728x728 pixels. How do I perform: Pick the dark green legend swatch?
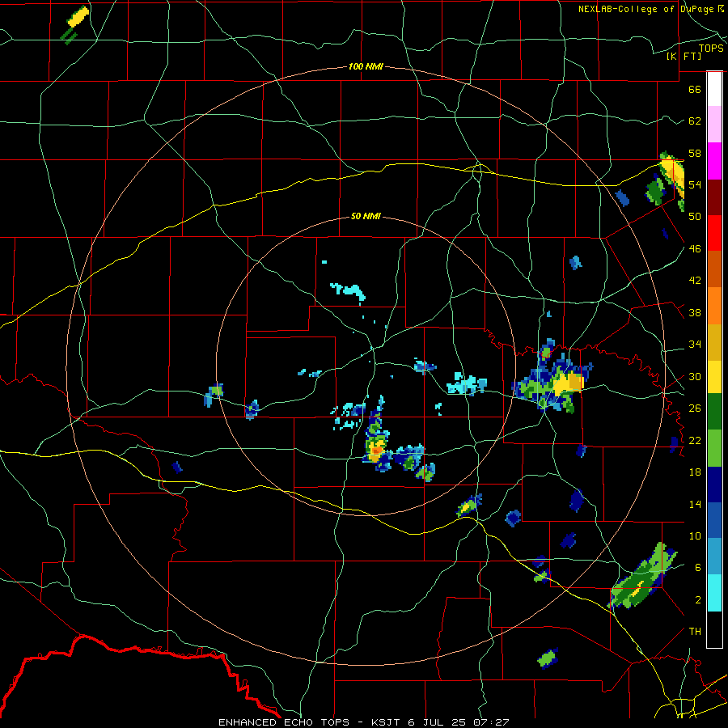[x=714, y=411]
